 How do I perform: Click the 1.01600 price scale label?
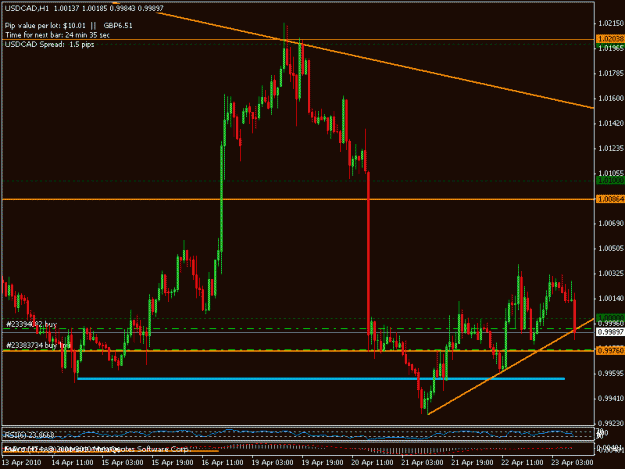(x=611, y=98)
